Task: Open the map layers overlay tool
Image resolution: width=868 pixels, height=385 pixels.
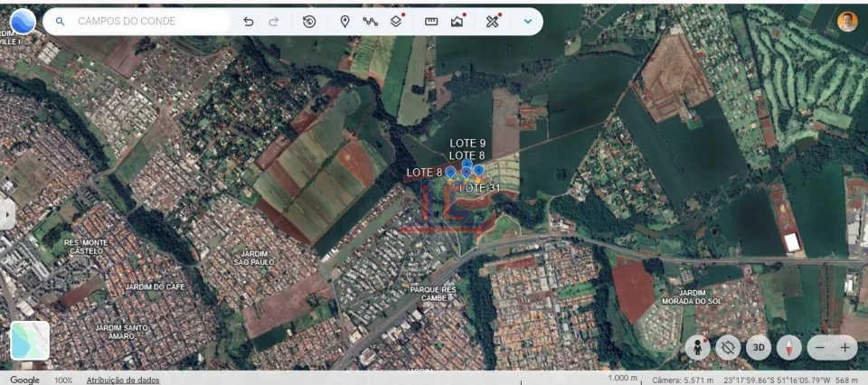Action: pos(396,21)
